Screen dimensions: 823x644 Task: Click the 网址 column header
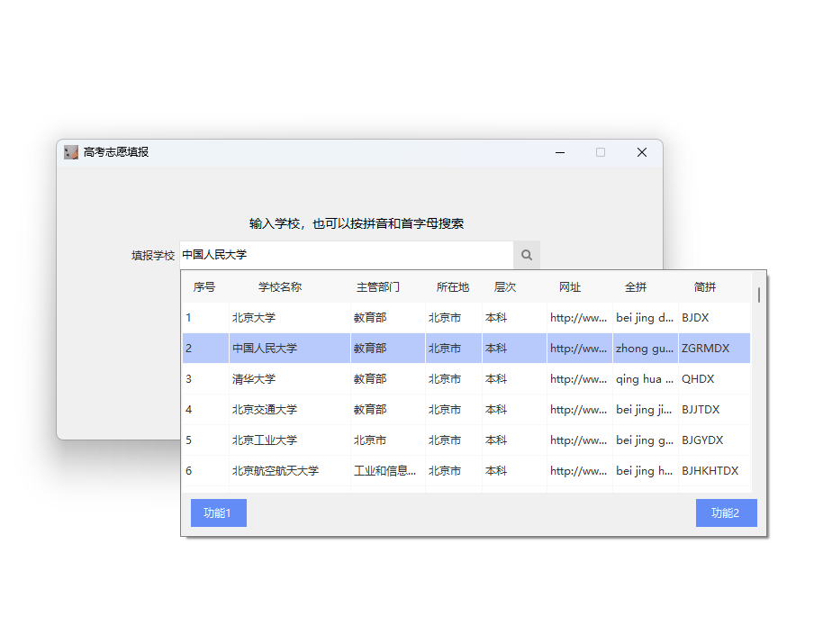(569, 287)
